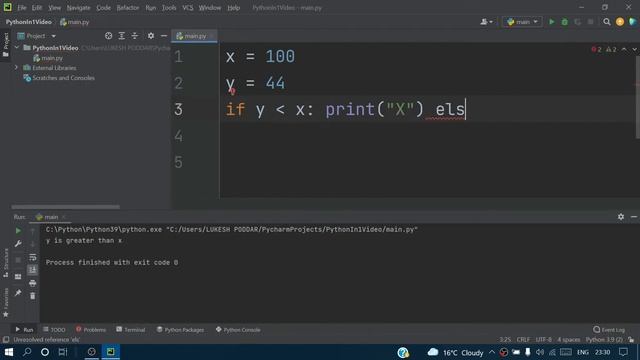
Task: Open the TODO tool window
Action: [x=54, y=329]
